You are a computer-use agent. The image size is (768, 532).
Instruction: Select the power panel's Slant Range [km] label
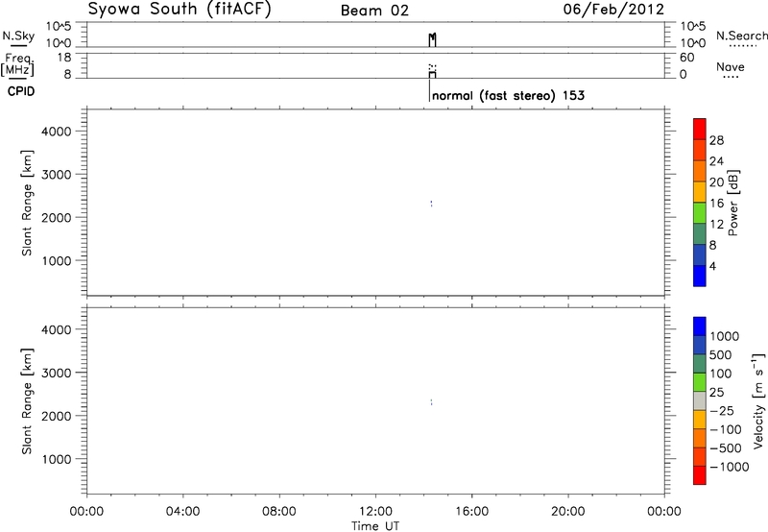click(x=27, y=203)
